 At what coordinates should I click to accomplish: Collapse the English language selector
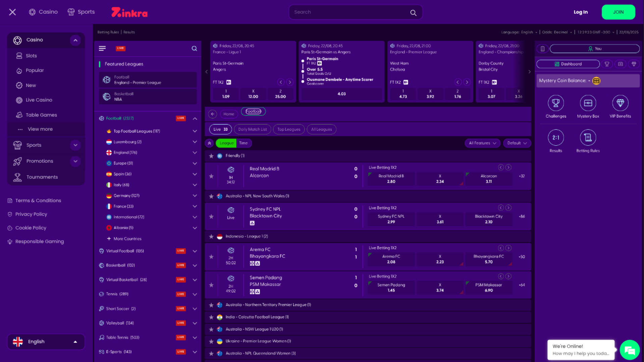point(75,342)
